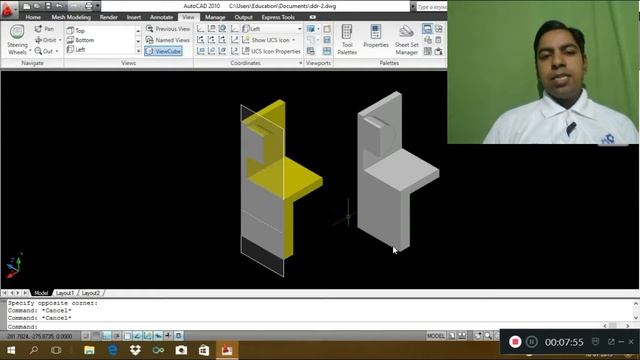Image resolution: width=640 pixels, height=360 pixels.
Task: Expand the Show UCS Icon dropdown
Action: [x=293, y=40]
